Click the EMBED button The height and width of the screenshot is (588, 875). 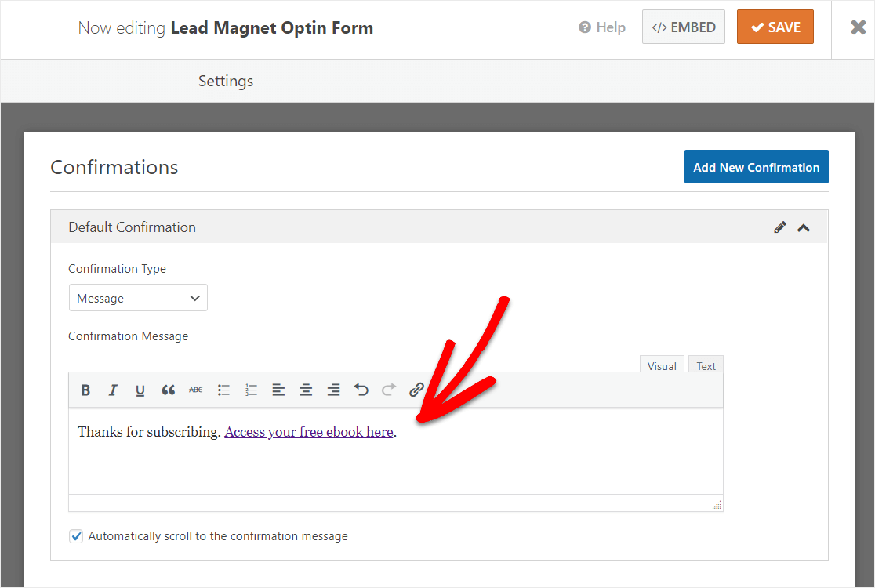point(684,27)
